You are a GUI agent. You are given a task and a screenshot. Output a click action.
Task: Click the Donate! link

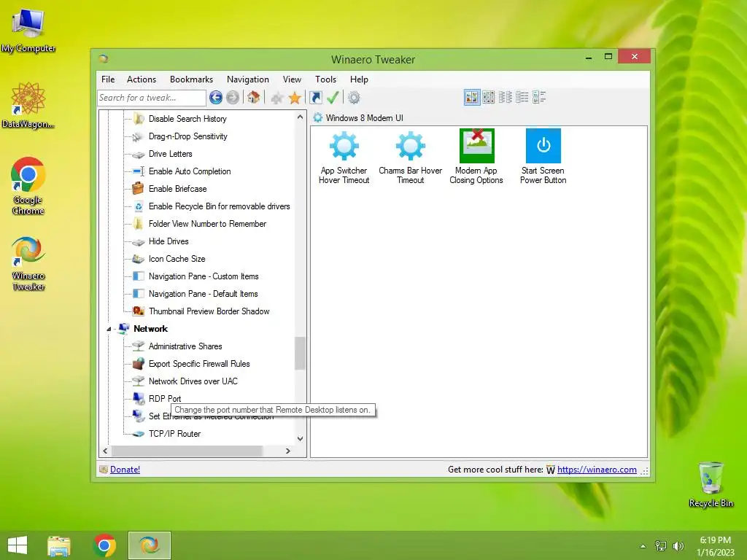[125, 470]
